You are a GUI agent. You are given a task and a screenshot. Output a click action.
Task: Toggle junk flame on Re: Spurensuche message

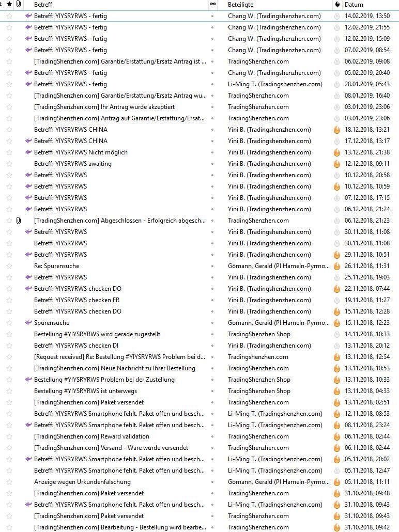337,266
